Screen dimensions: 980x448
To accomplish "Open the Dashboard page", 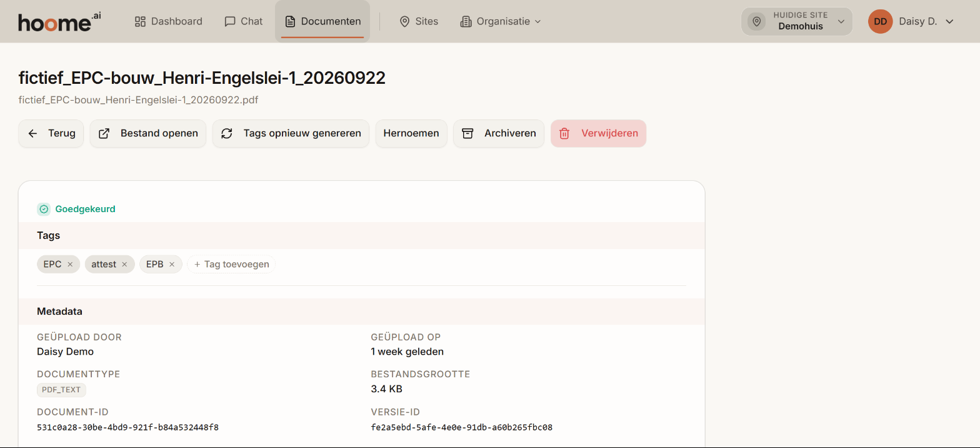I will [169, 21].
